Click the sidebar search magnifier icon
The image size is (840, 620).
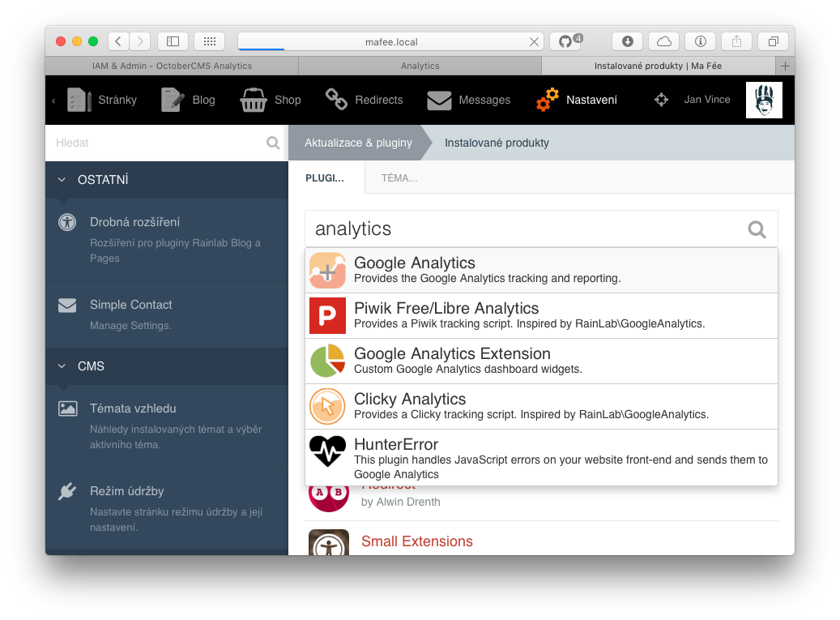pyautogui.click(x=273, y=143)
